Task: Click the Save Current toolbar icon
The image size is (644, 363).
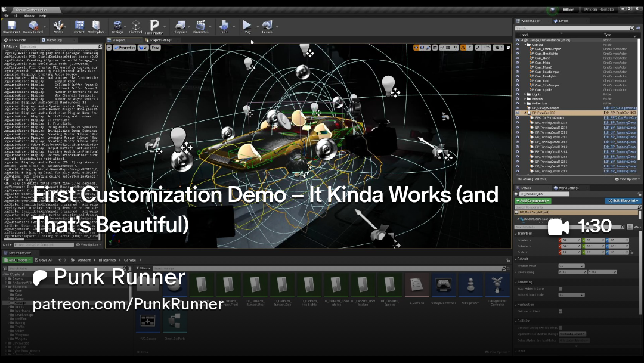Action: pyautogui.click(x=11, y=26)
